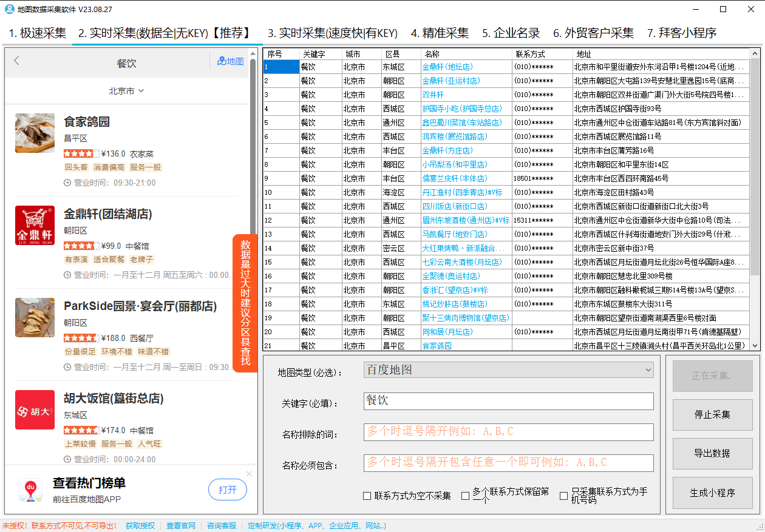Open the 胡大饭馆(簋街总店) logo thumbnail
This screenshot has height=532, width=765.
35,409
